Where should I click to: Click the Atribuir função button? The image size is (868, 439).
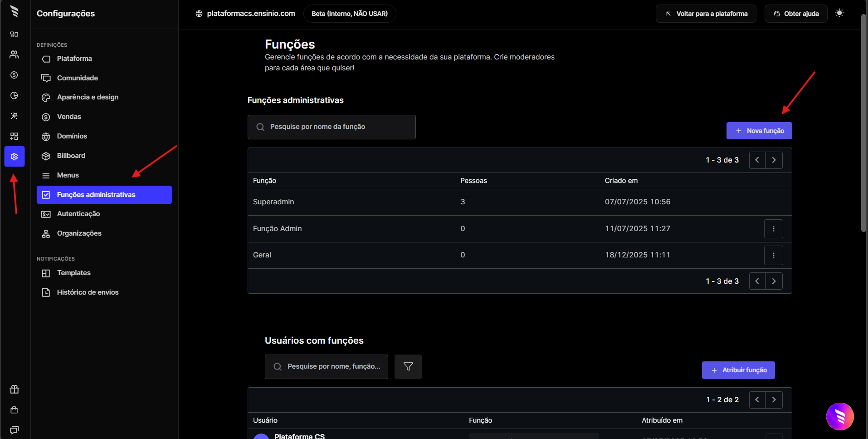(x=738, y=370)
